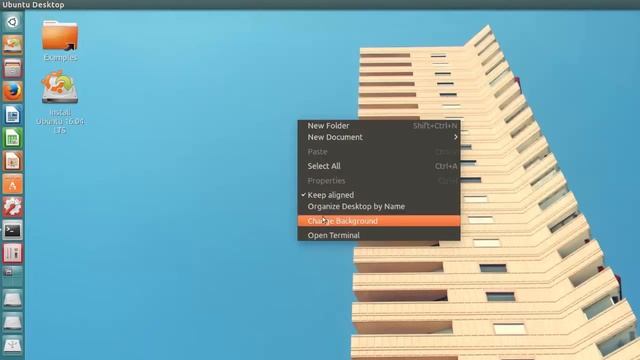Click Organize Desktop by Name
The width and height of the screenshot is (640, 360).
pyautogui.click(x=379, y=207)
